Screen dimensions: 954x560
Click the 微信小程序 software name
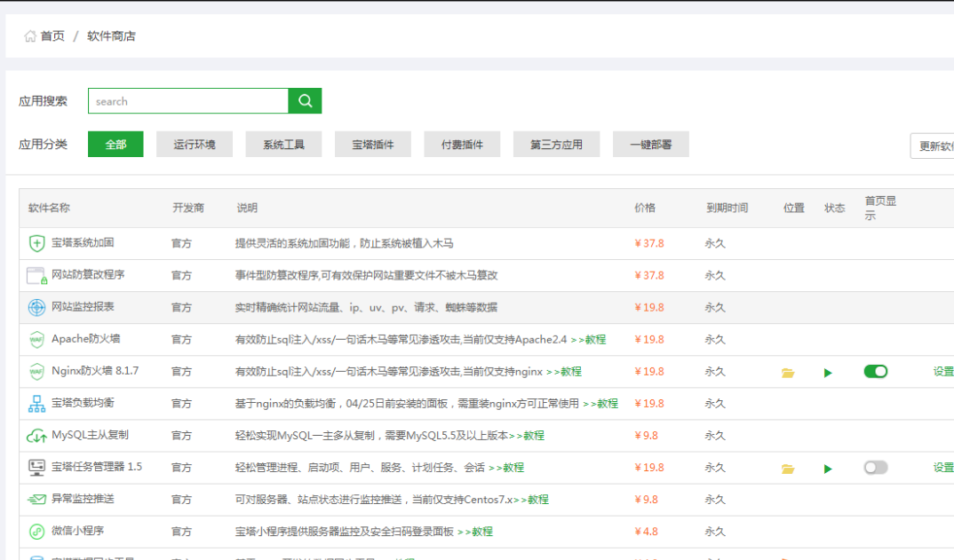77,531
